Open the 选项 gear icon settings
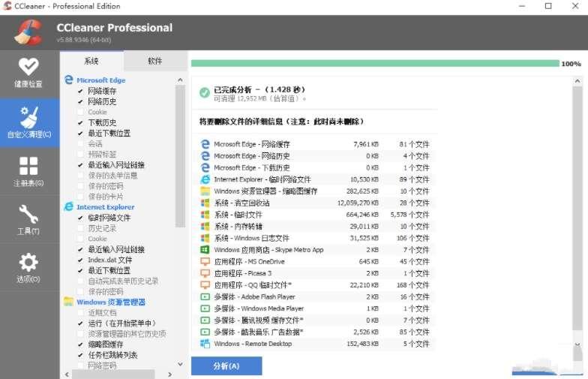 pos(28,263)
